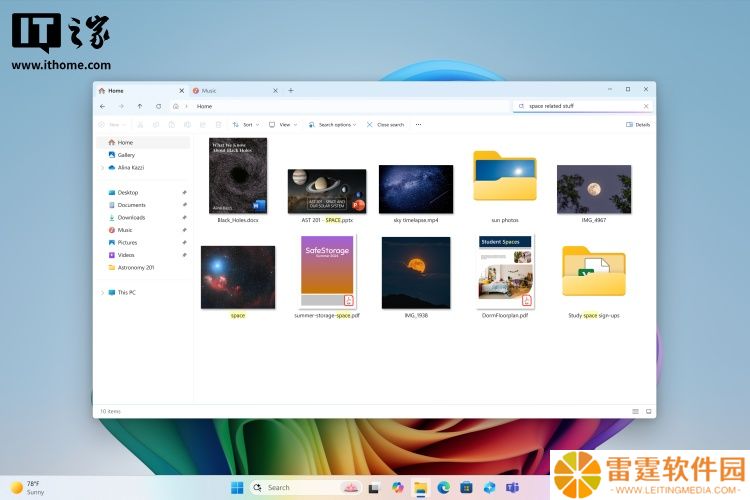Screen dimensions: 750x500
Task: Unpin Desktop from Quick access
Action: point(184,192)
